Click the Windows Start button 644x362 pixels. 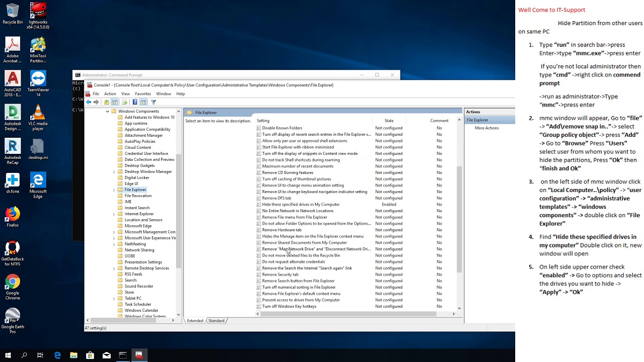pyautogui.click(x=8, y=355)
